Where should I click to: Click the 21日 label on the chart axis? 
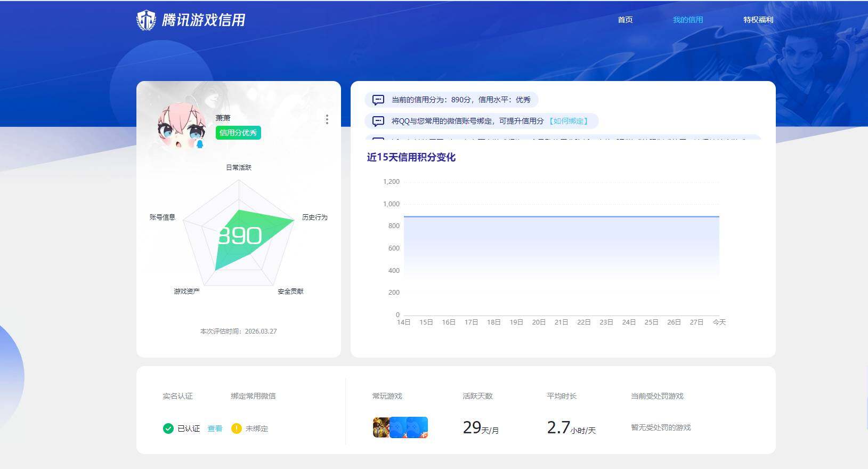[561, 322]
